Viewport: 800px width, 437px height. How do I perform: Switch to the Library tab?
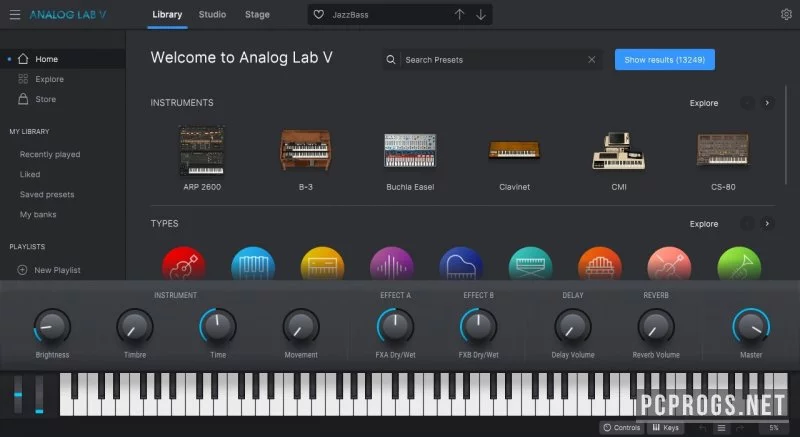167,14
